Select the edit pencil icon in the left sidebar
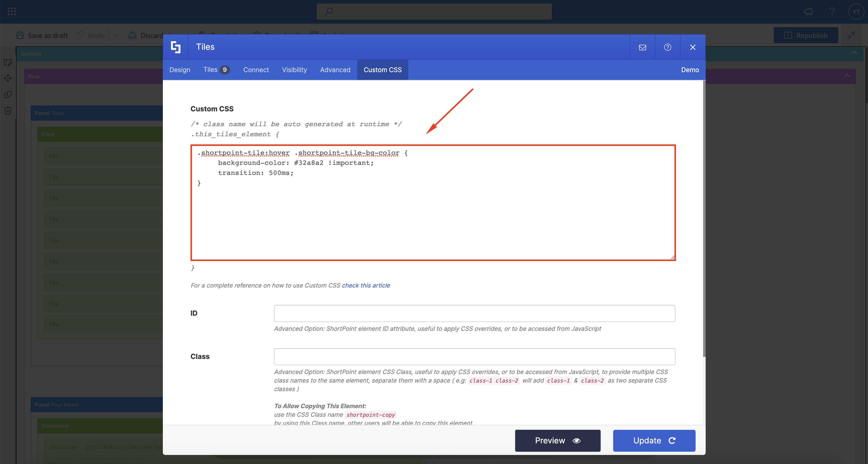 8,62
